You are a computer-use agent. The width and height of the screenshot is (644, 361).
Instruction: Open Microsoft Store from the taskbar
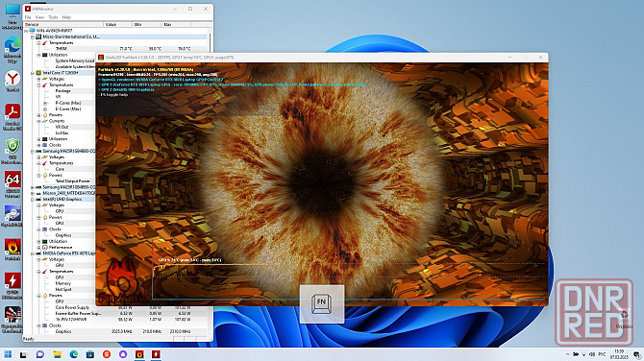tap(90, 354)
